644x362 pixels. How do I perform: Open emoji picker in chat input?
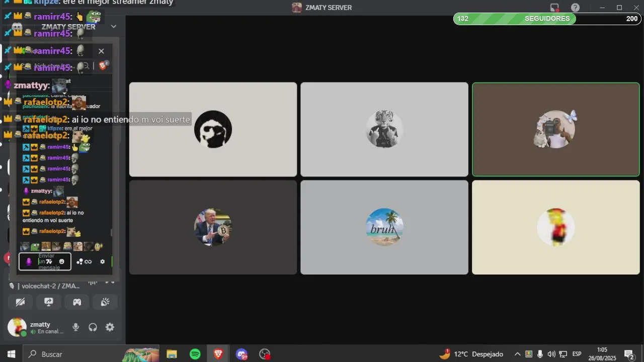(x=62, y=261)
